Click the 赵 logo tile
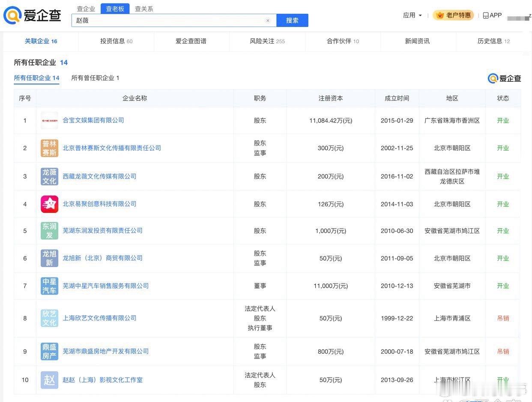This screenshot has height=402, width=532. (49, 380)
